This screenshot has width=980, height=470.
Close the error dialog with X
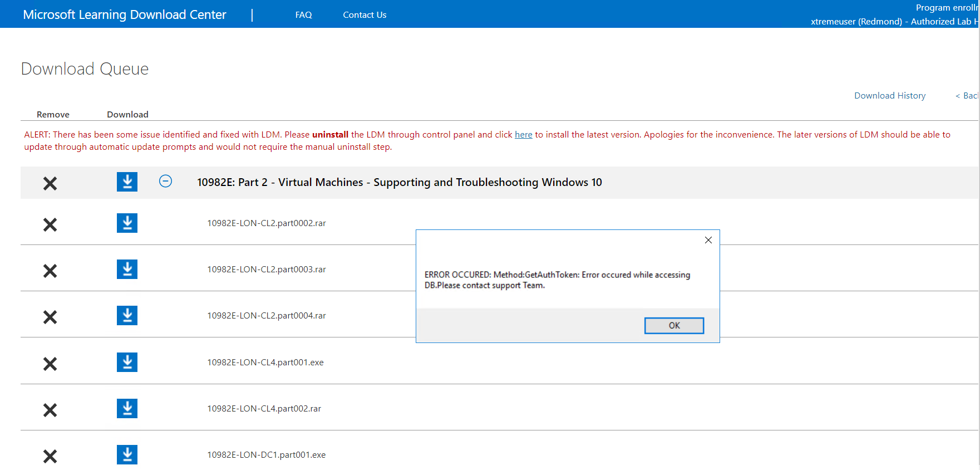click(708, 240)
